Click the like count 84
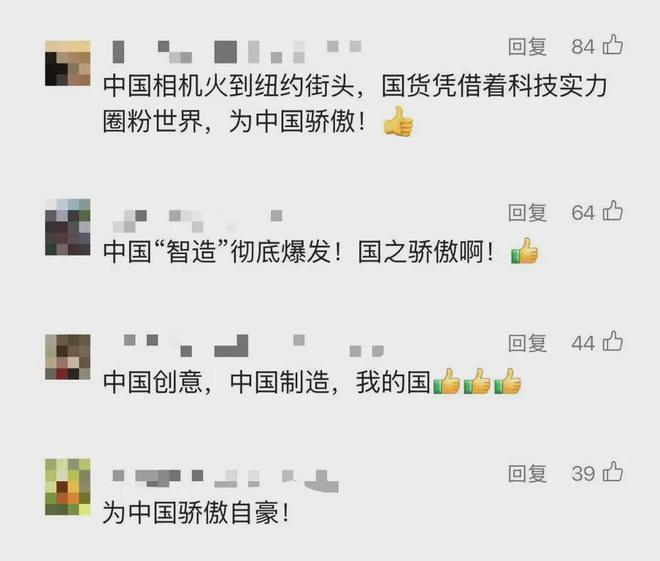 point(583,46)
